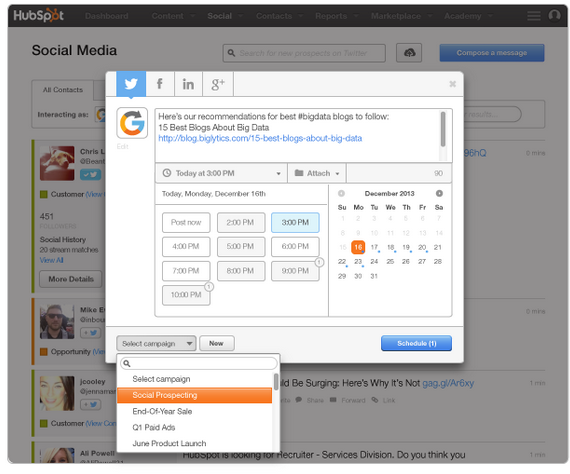
Task: Pick the 10:00 PM time slot
Action: tap(186, 295)
